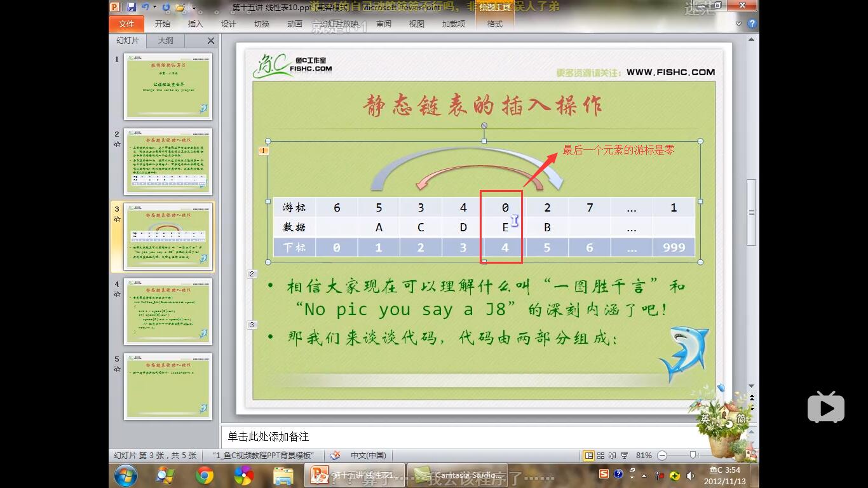Switch to the 切换 ribbon tab
The width and height of the screenshot is (868, 488).
pos(261,24)
